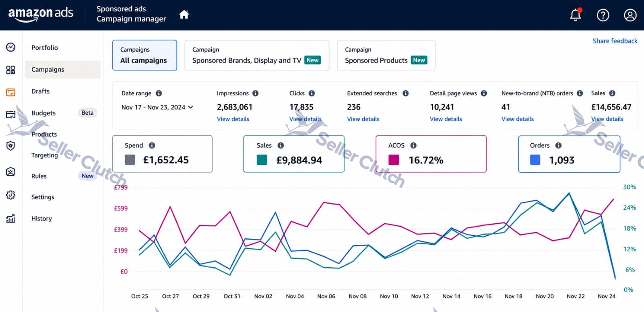Open the user account profile icon

coord(630,15)
